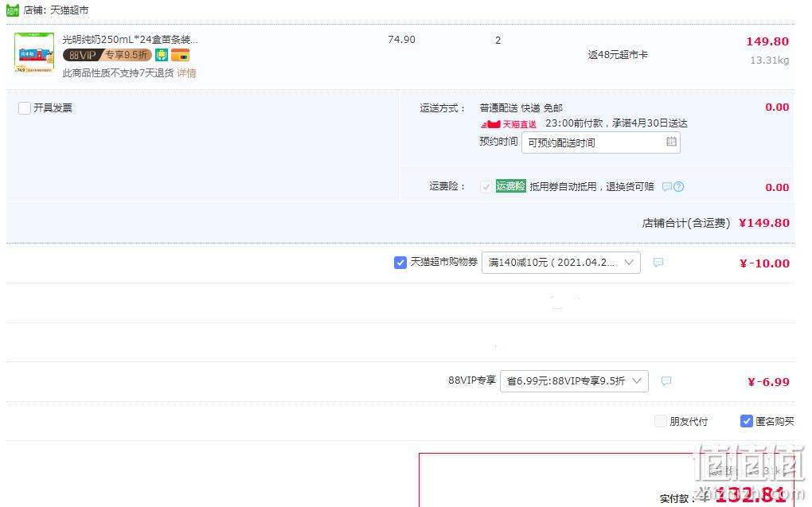Open the 省6.99元 88VIP discount dropdown

click(x=574, y=381)
